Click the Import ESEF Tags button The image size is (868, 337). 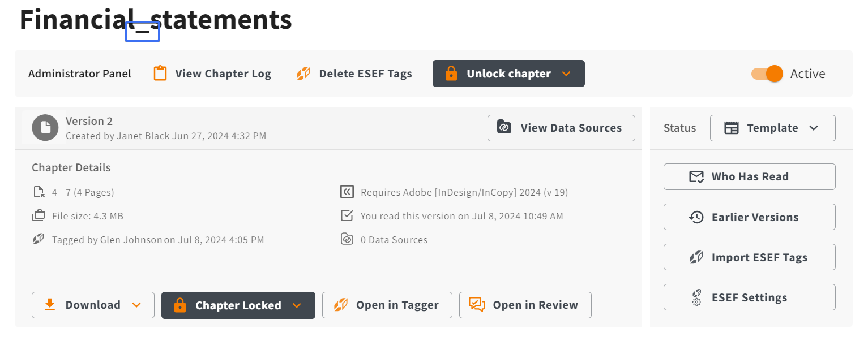point(750,257)
